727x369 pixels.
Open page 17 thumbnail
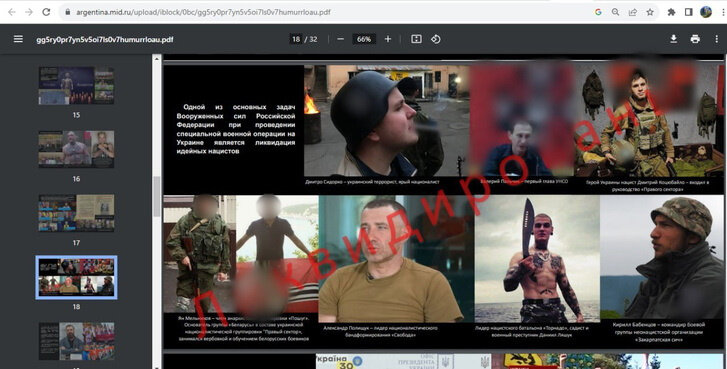pos(77,213)
